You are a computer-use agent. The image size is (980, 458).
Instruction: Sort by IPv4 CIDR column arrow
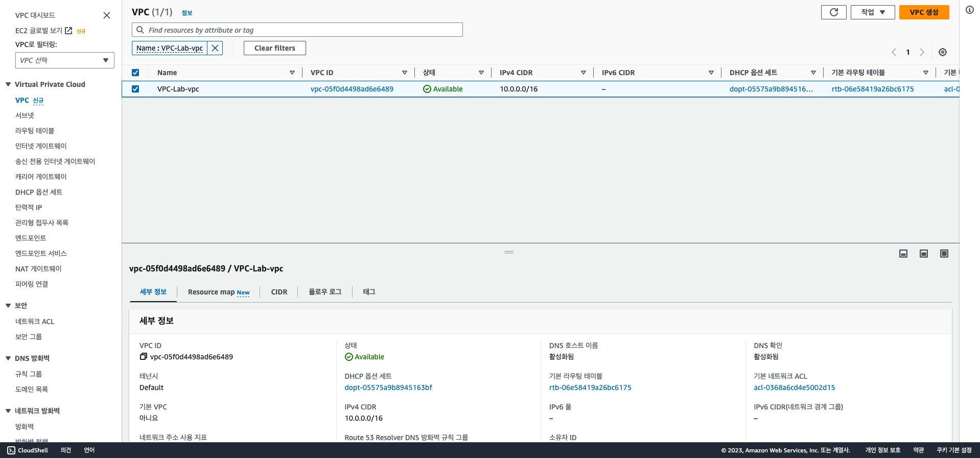584,73
